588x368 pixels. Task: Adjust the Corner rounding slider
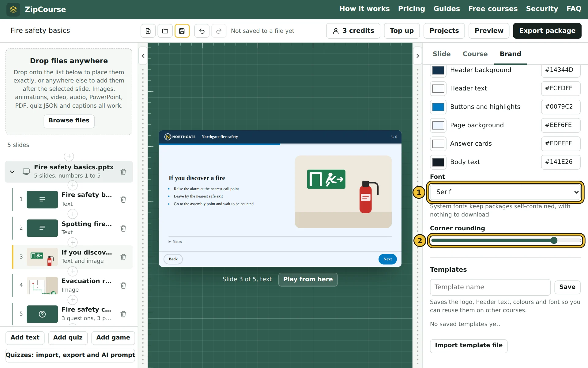(506, 240)
